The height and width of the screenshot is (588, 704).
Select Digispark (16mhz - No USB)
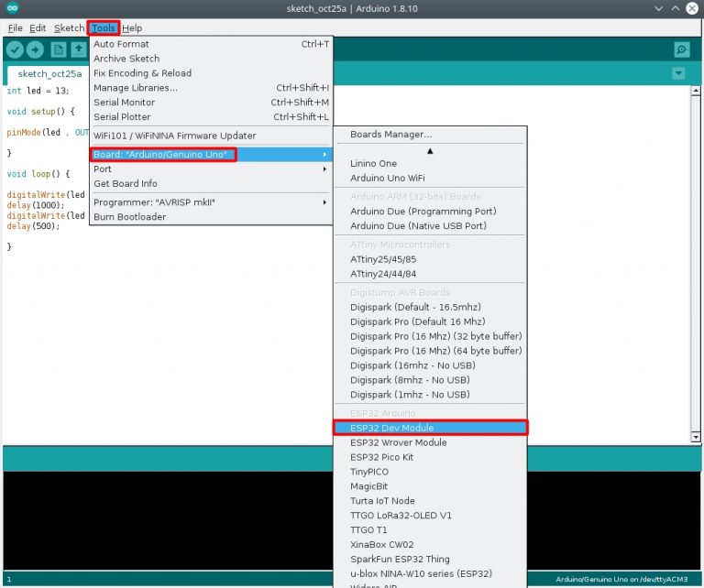coord(430,365)
